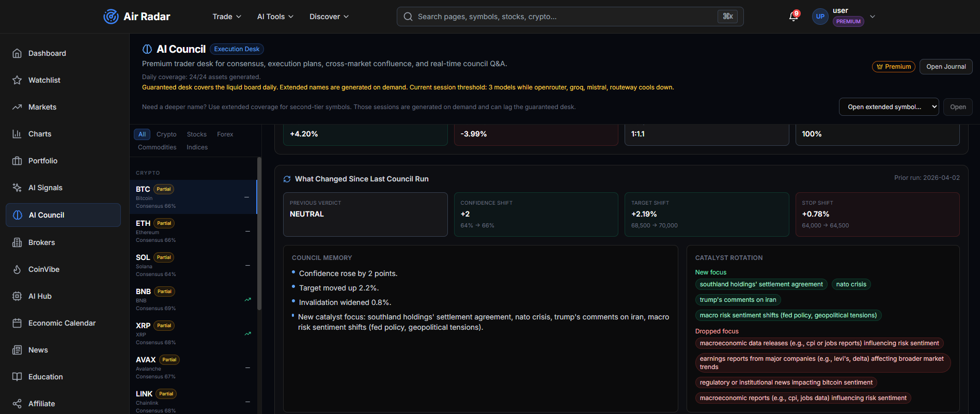Select the LINK Chainlink row
Screen dimensions: 980x414
pos(193,400)
